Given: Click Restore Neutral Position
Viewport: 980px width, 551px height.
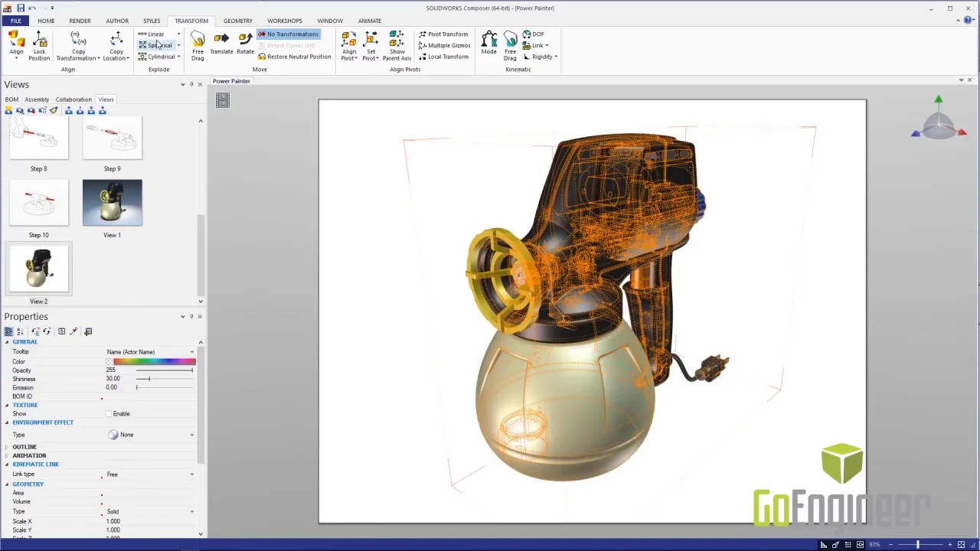Looking at the screenshot, I should 294,57.
